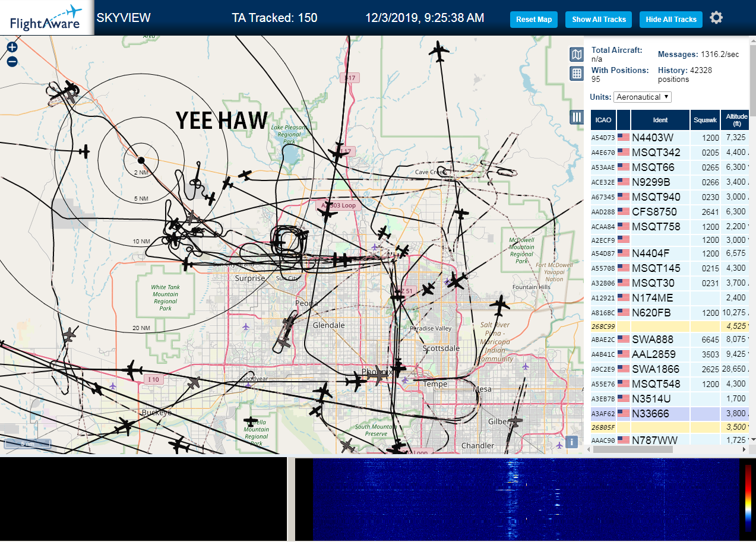Click the waterfall color intensity scale bar
The image size is (756, 542).
tap(748, 499)
